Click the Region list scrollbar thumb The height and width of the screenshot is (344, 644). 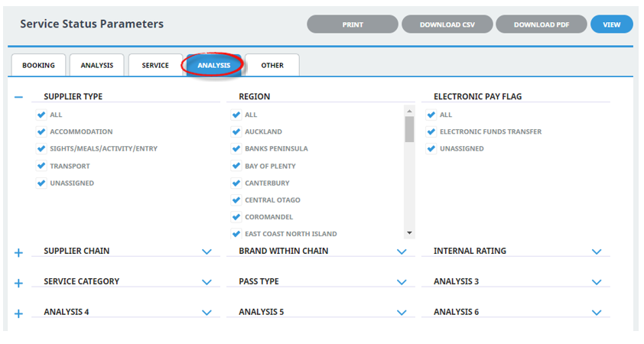point(409,129)
